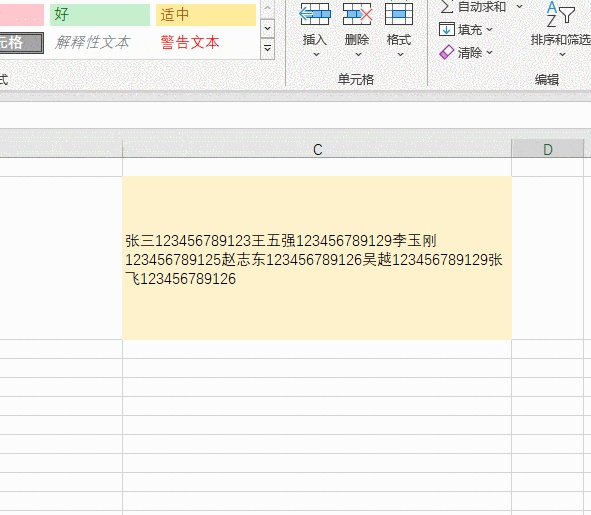Apply the gray 检查单元格 style
Viewport: 591px width, 515px height.
(21, 43)
